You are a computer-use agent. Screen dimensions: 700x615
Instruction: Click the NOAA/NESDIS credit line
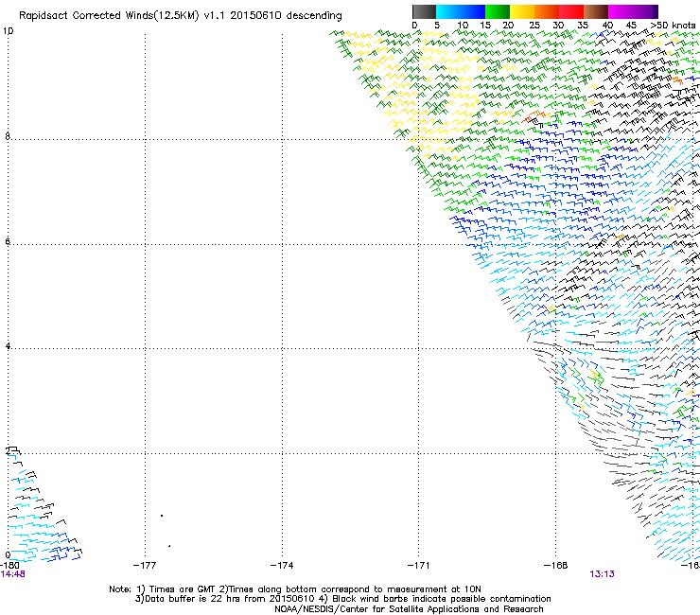[409, 609]
